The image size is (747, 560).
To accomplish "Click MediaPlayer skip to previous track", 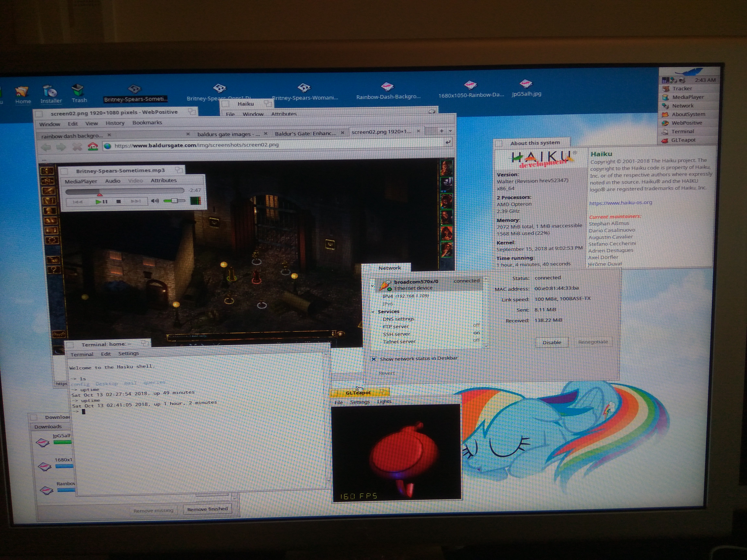I will pos(77,202).
